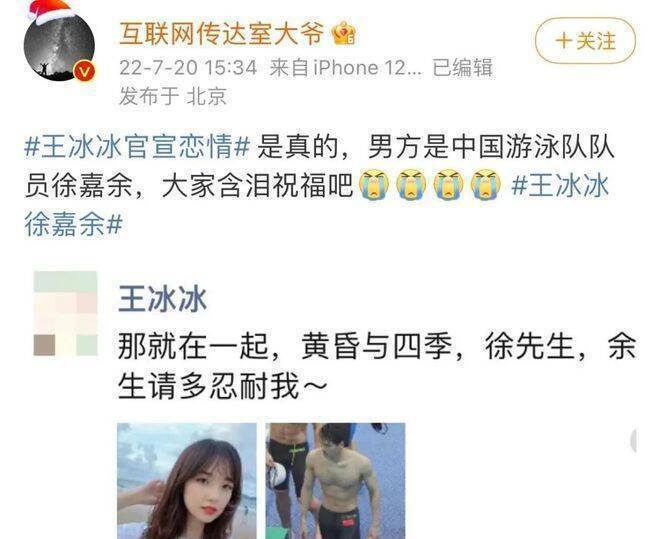660x539 pixels.
Task: Click the crown membership badge icon
Action: (x=344, y=34)
